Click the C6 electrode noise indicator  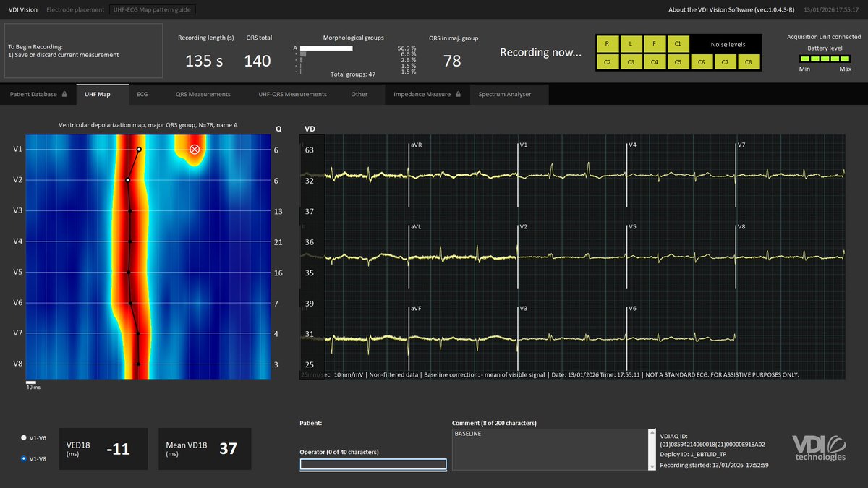pos(702,62)
